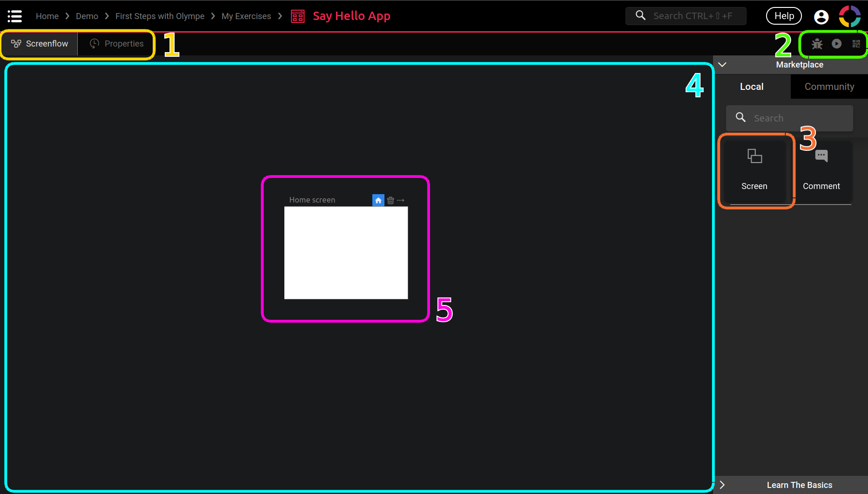
Task: Select the Local tab
Action: (x=752, y=87)
